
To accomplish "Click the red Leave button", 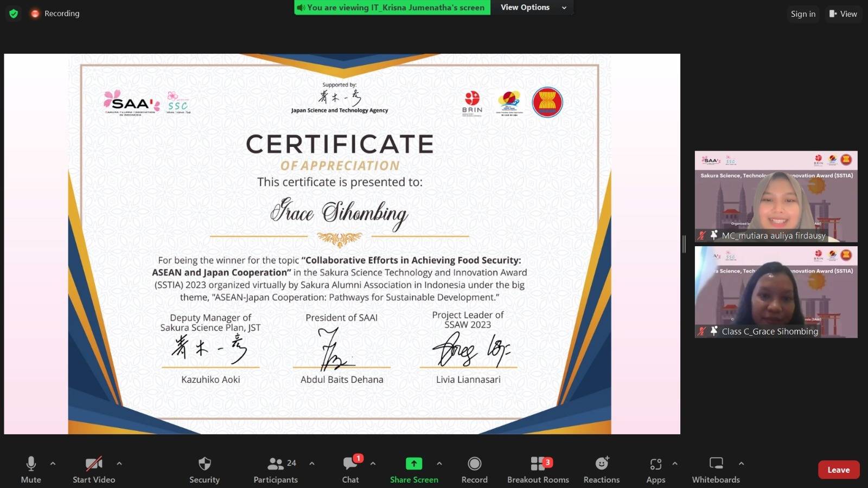I will [838, 470].
